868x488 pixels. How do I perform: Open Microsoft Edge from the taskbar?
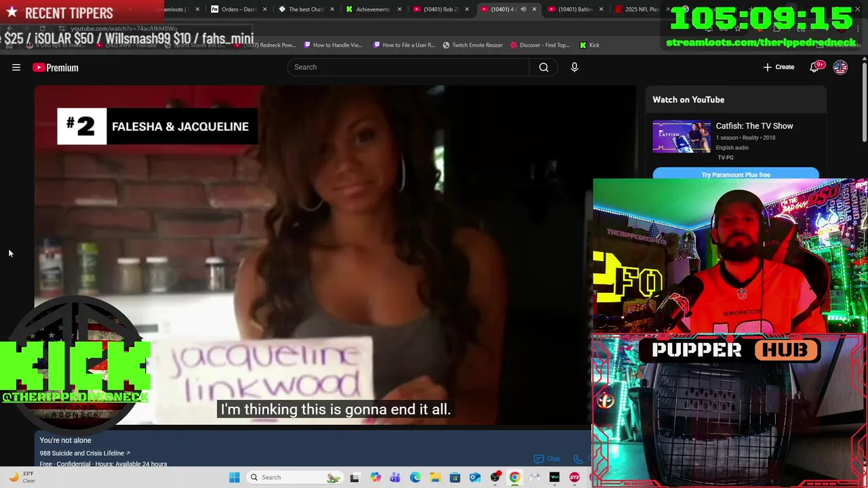click(415, 477)
